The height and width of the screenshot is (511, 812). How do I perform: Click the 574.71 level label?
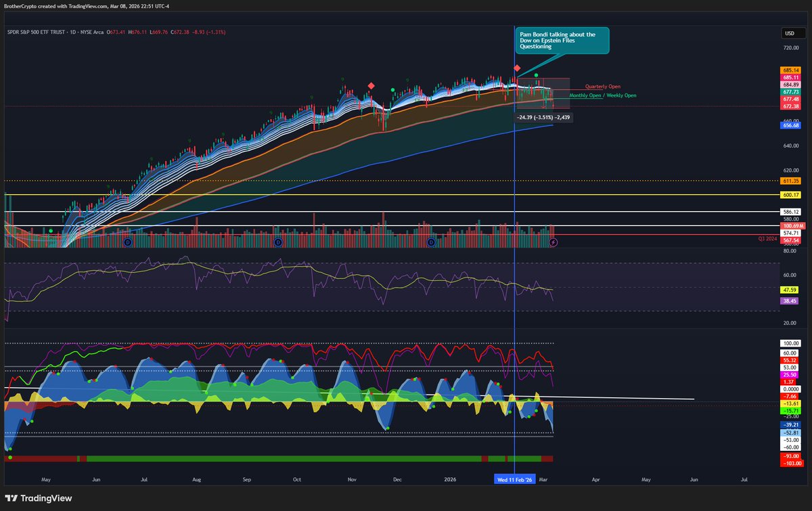(791, 233)
